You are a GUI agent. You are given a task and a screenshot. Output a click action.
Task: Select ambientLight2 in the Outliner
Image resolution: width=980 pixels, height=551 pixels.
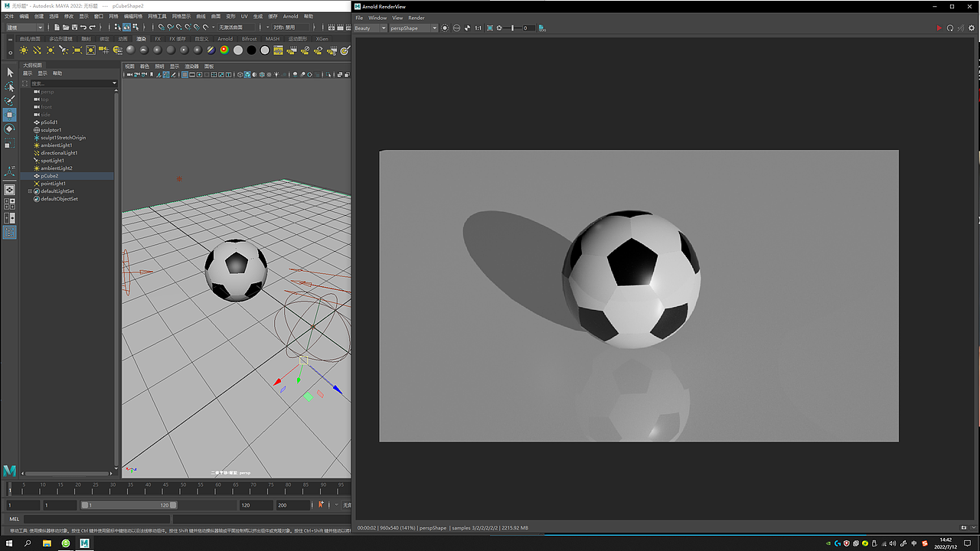click(x=56, y=168)
